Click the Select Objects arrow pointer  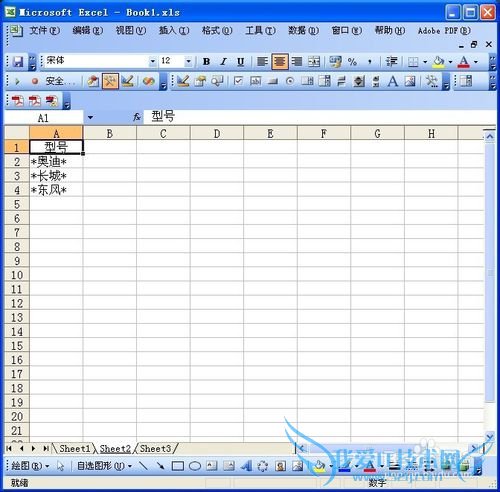tap(60, 466)
